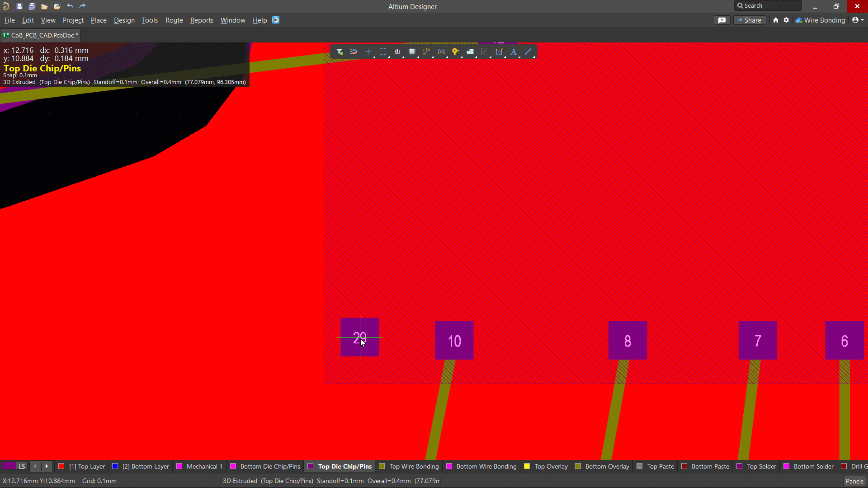Screen dimensions: 868x488
Task: Click the Share button
Action: click(749, 20)
